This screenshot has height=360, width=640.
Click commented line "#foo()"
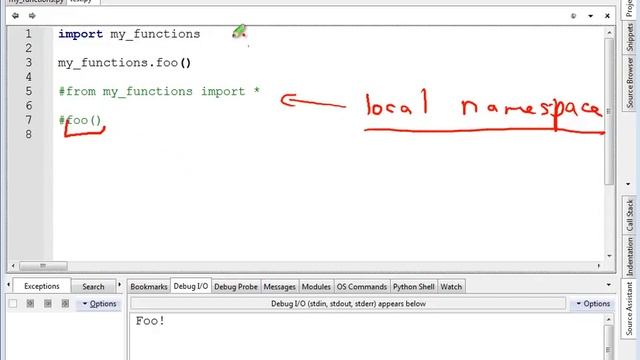(x=80, y=120)
